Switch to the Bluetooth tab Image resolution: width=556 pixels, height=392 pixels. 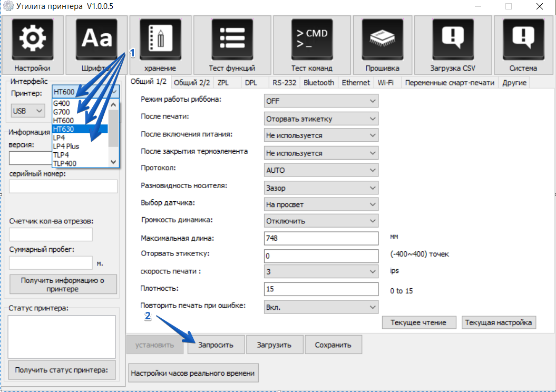point(318,83)
